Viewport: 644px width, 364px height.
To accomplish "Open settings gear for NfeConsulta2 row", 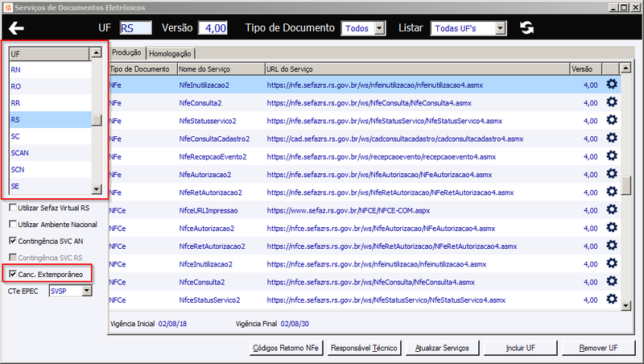I will point(612,102).
